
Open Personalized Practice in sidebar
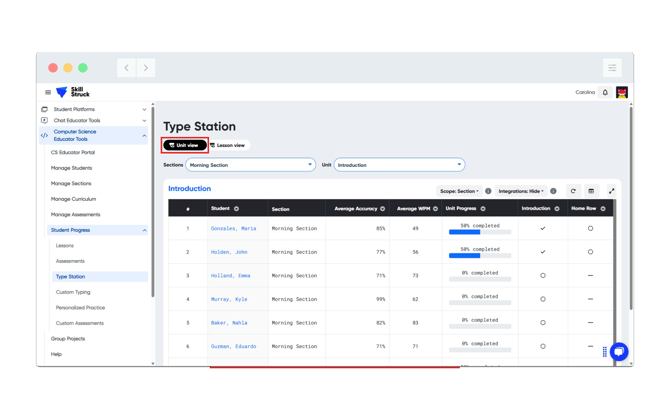(80, 308)
